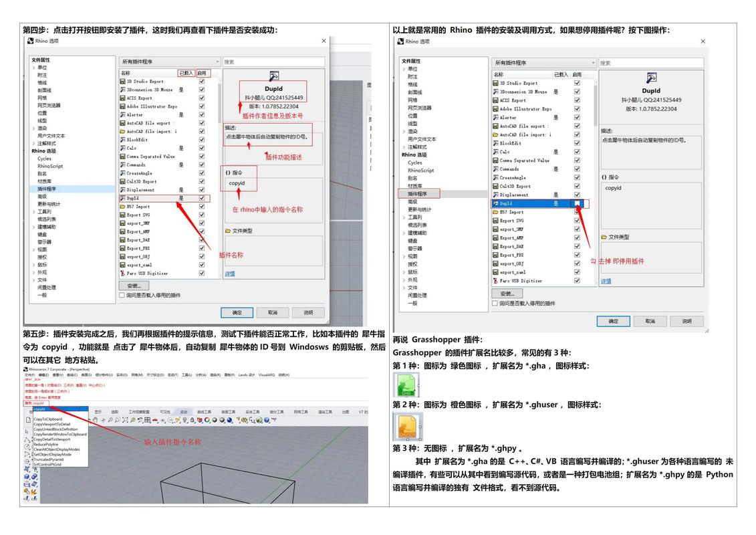Click the Faro USB Digitizer icon in right dialog
The width and height of the screenshot is (756, 535).
[495, 281]
